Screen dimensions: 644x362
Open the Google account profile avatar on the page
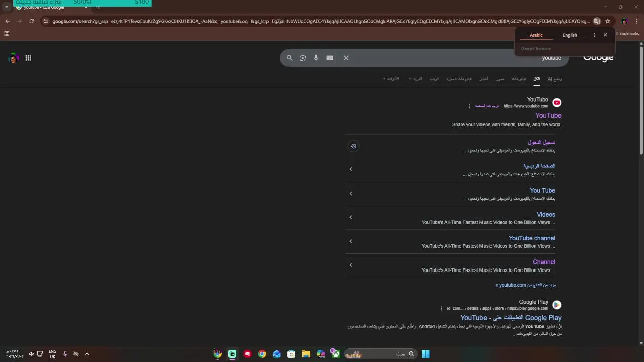[x=14, y=58]
